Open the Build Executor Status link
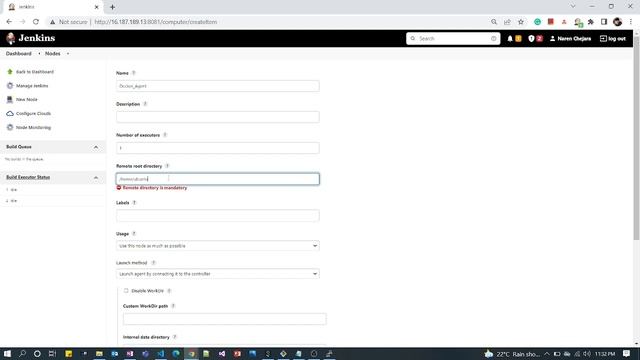This screenshot has width=640, height=360. 28,177
